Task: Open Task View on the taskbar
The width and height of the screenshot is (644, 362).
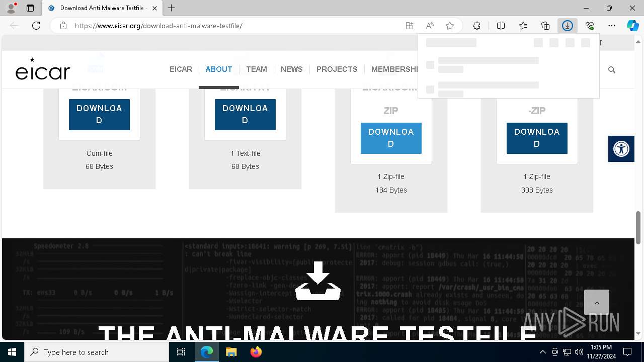Action: tap(181, 352)
